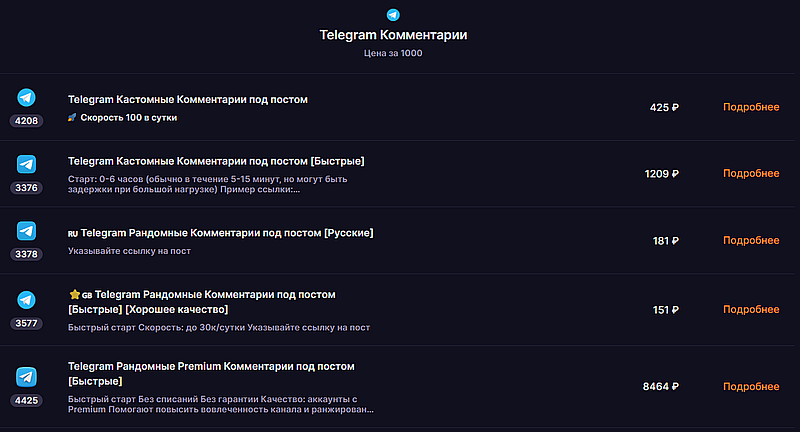Open Подробнее for the 1209 ₽ service
Screen dimensions: 800x432
(751, 173)
